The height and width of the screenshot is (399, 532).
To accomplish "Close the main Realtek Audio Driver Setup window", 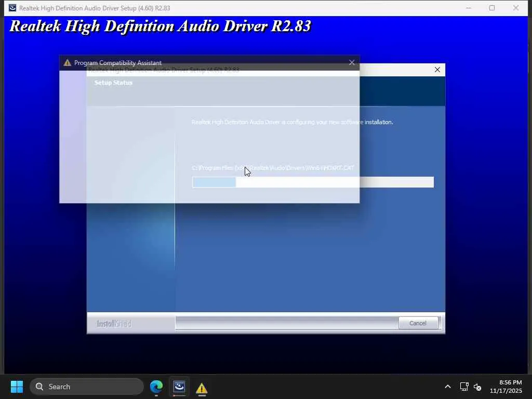I will click(x=516, y=8).
